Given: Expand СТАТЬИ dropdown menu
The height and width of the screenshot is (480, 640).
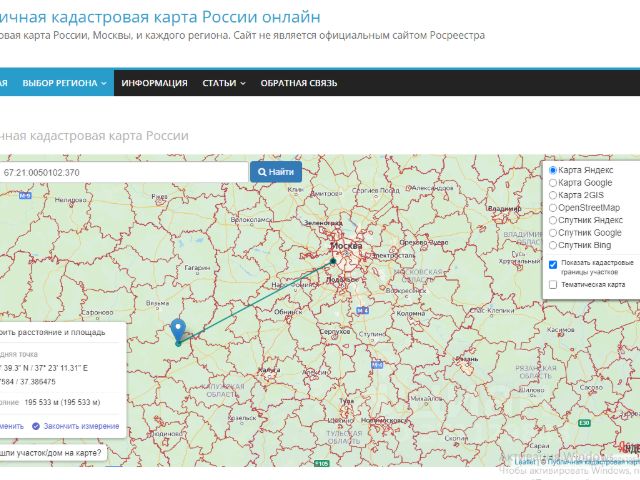Looking at the screenshot, I should pyautogui.click(x=224, y=83).
